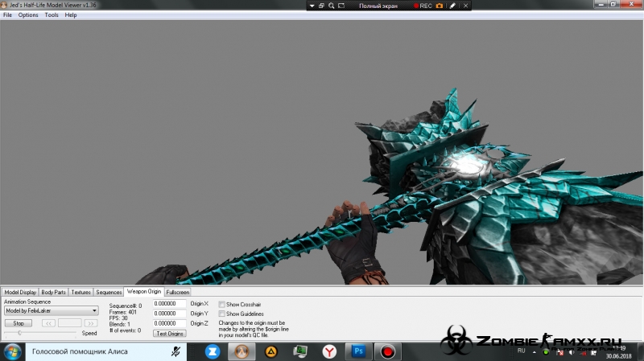
Task: Switch to the Sequences tab
Action: pyautogui.click(x=109, y=292)
